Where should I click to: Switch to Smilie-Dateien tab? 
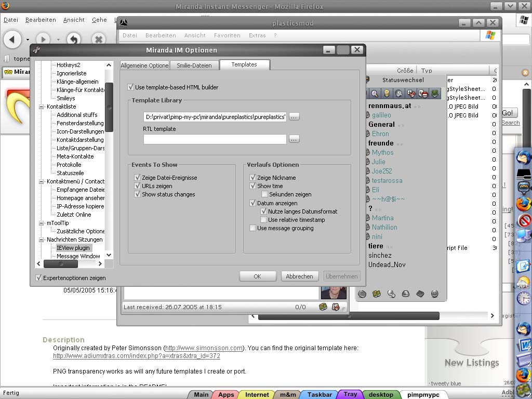(194, 65)
